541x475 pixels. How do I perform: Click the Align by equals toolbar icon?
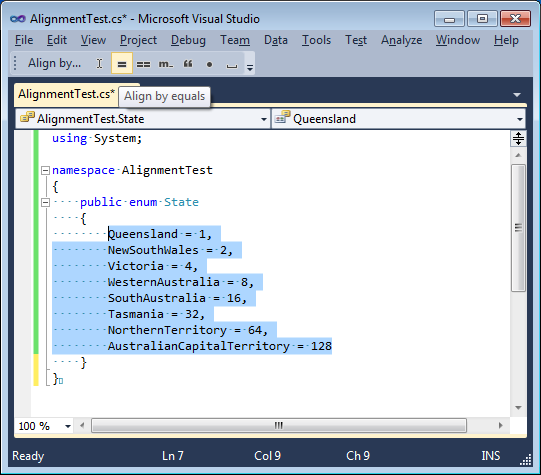[x=122, y=63]
